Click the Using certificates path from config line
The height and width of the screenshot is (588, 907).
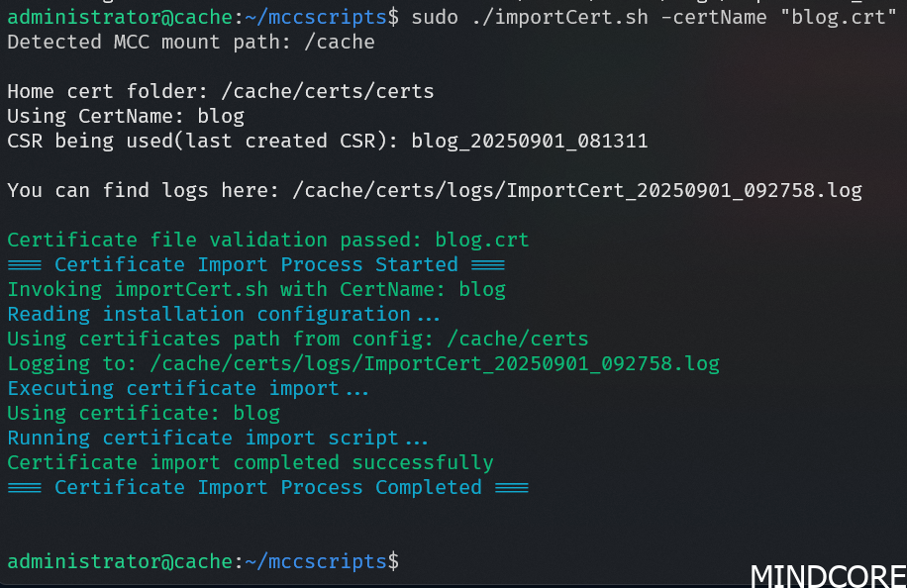point(298,339)
